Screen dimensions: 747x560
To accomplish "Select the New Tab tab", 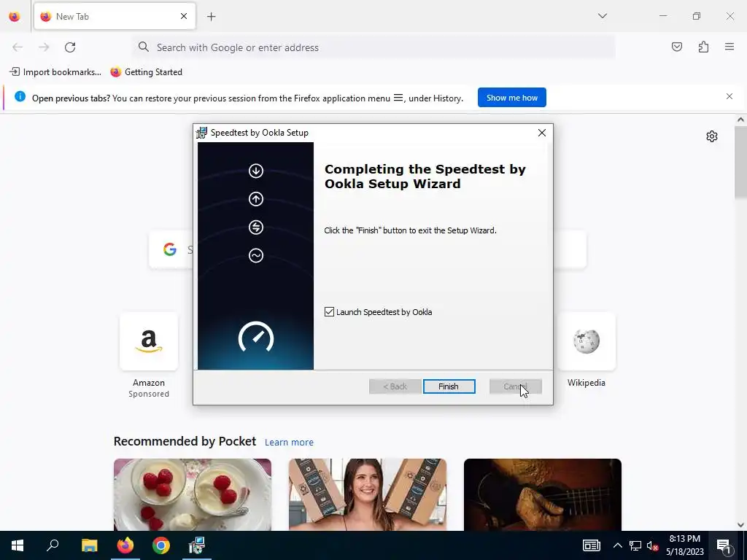I will coord(115,16).
